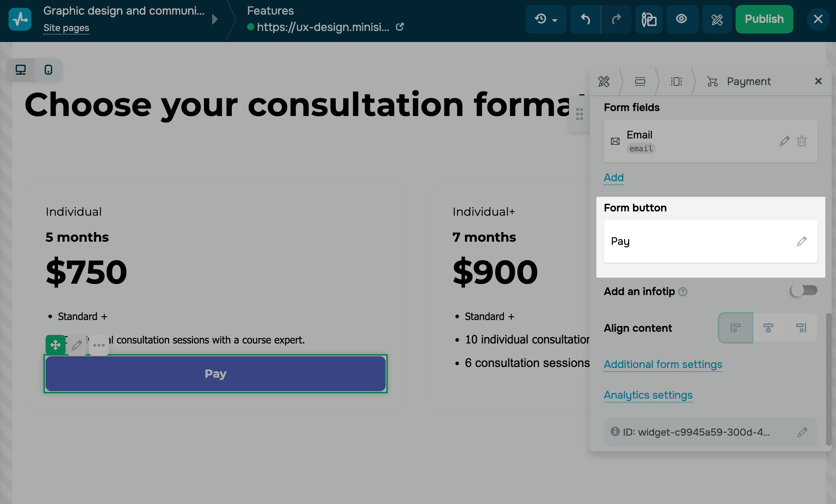Screen dimensions: 836x504
Task: Open the widget's three-dots more options
Action: pyautogui.click(x=99, y=345)
